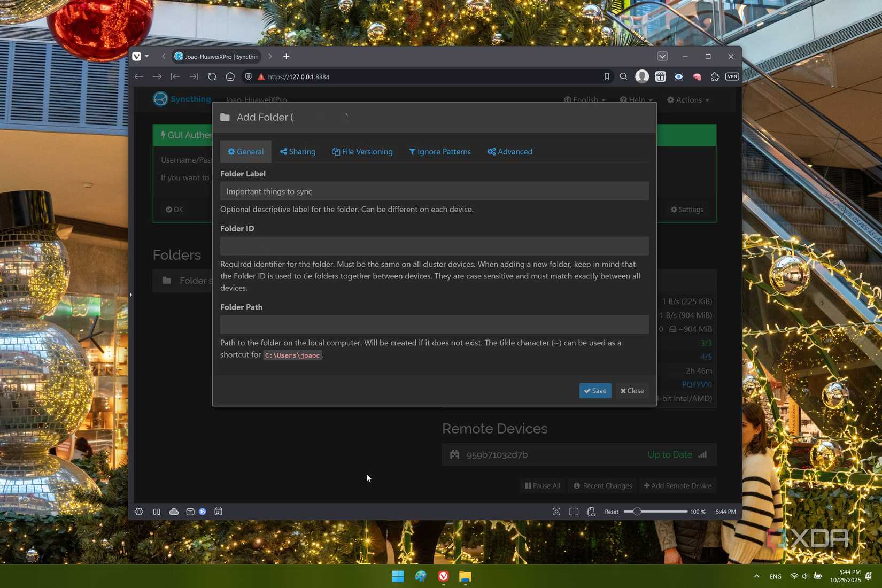Save the new folder configuration
Screen dimensions: 882x588
595,391
